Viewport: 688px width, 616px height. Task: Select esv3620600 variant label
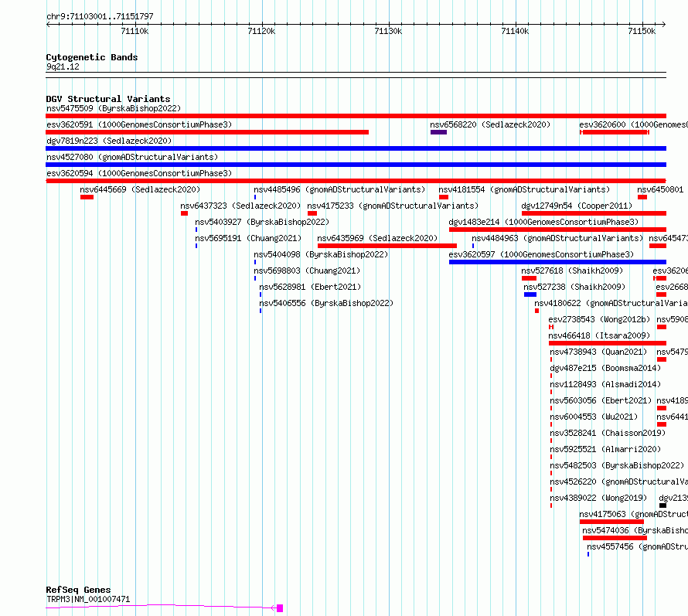[x=634, y=124]
